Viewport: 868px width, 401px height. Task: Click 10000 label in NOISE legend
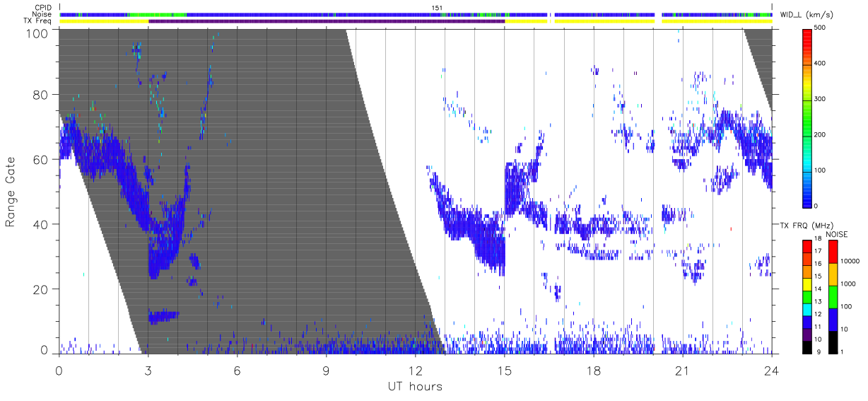click(x=850, y=261)
